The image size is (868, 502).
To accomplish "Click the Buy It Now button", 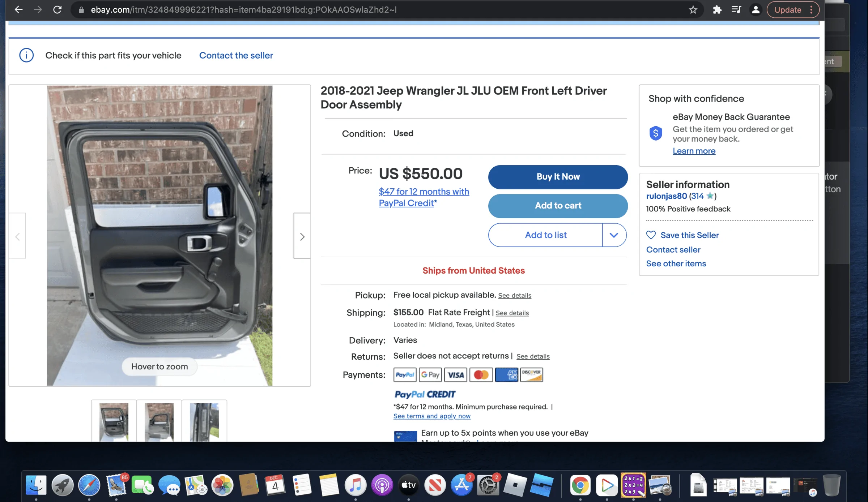I will pos(558,177).
